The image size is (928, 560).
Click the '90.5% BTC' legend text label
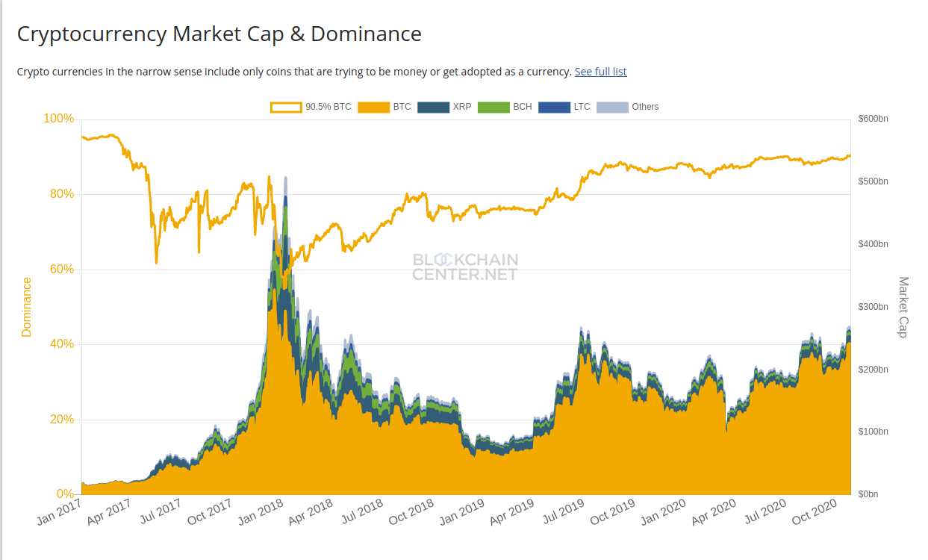pyautogui.click(x=328, y=107)
